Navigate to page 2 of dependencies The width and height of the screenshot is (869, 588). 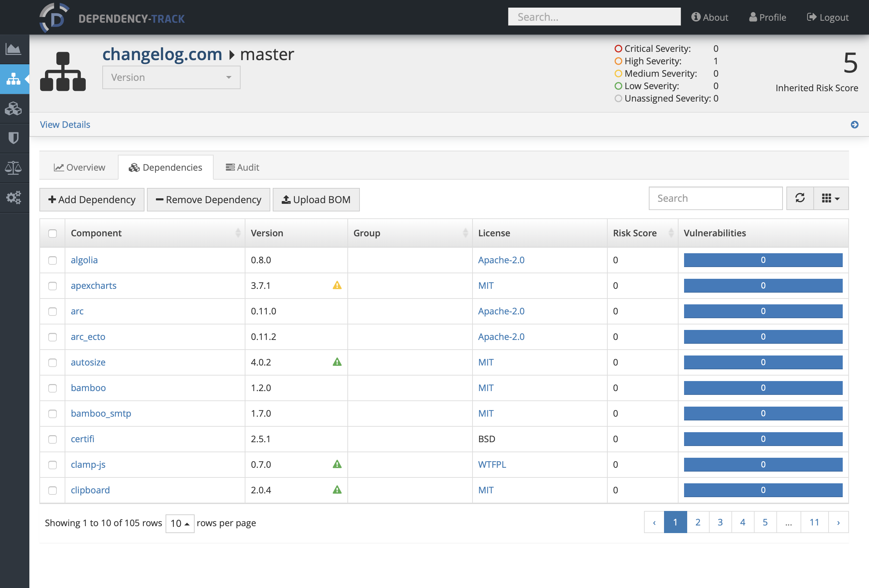pyautogui.click(x=697, y=522)
